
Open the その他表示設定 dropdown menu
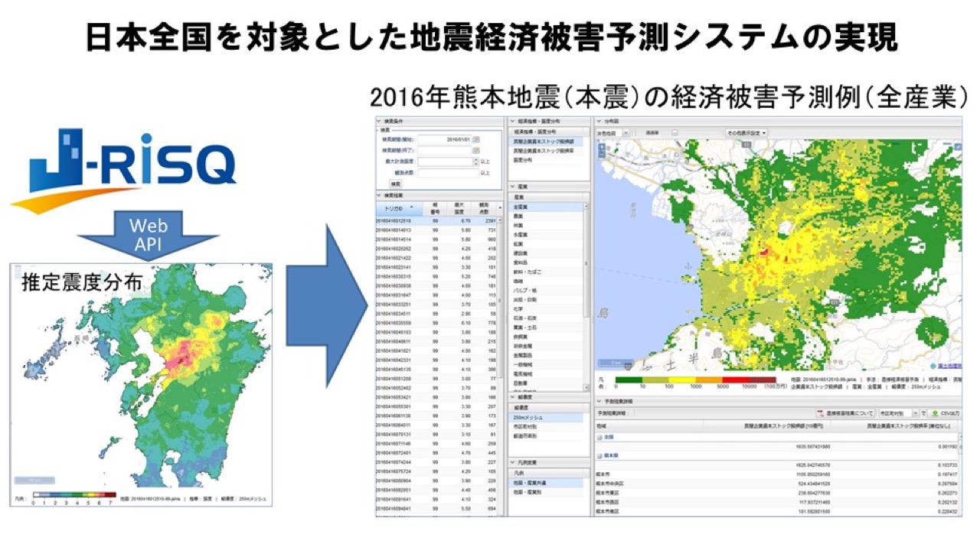[746, 132]
